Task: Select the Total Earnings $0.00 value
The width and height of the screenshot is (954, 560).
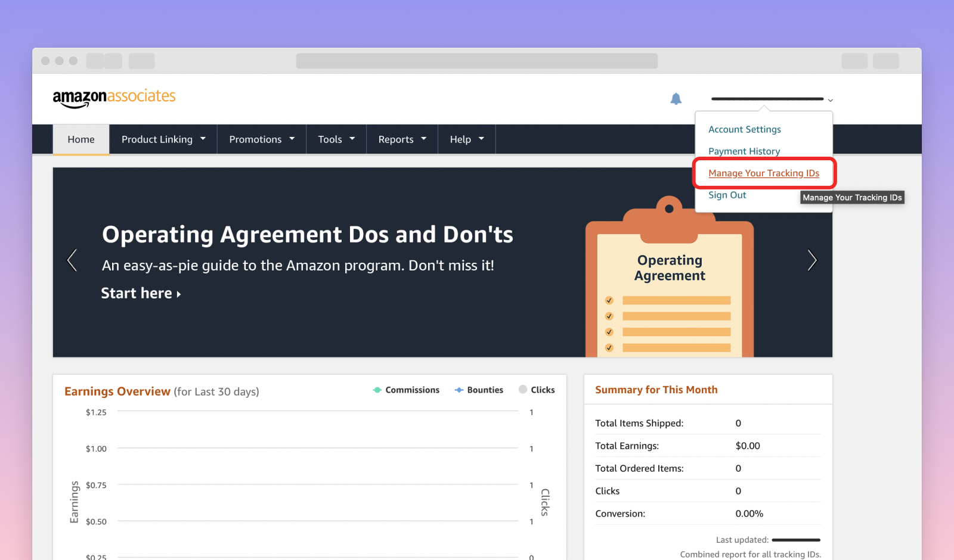Action: click(x=748, y=446)
